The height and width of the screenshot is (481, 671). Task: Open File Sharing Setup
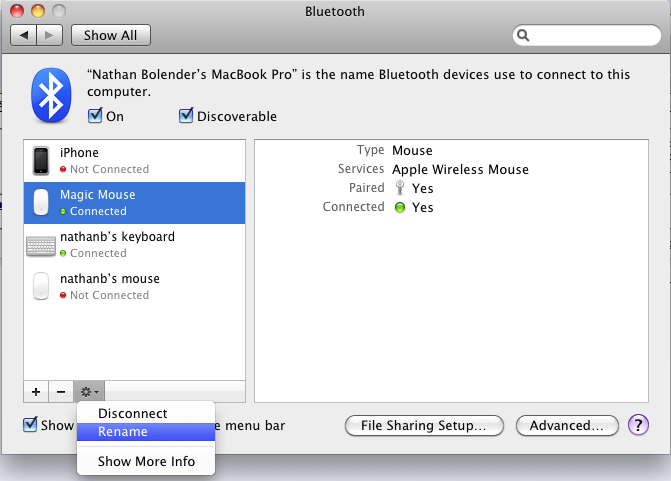(x=424, y=425)
